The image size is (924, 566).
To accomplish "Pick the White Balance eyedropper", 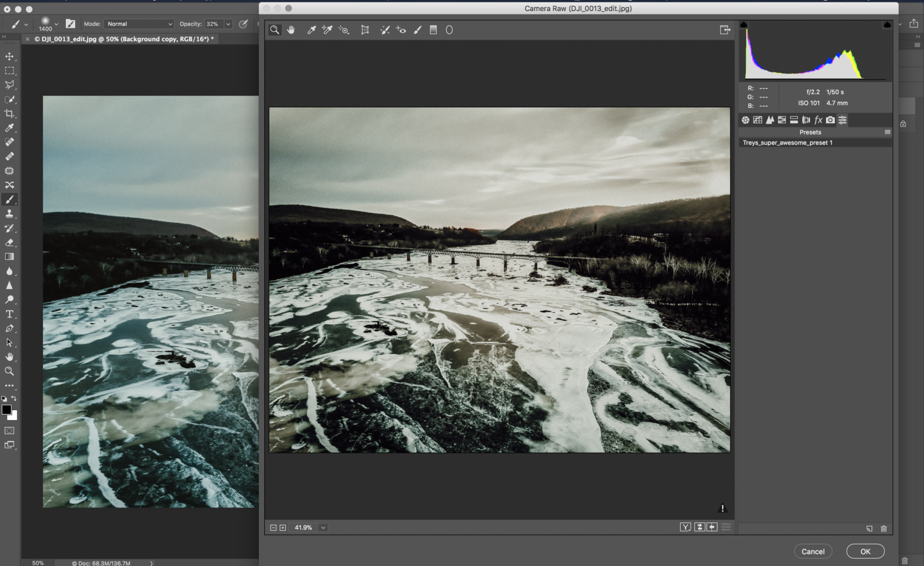I will [x=310, y=30].
